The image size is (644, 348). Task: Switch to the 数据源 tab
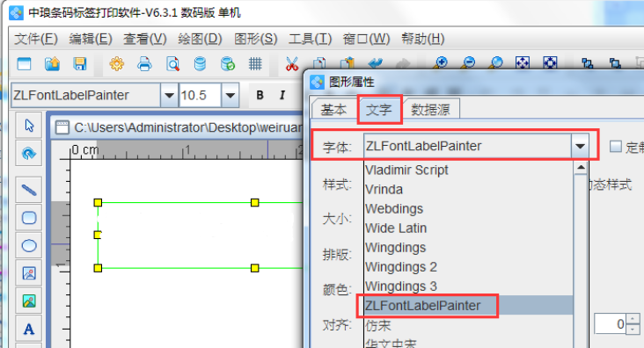pos(430,110)
